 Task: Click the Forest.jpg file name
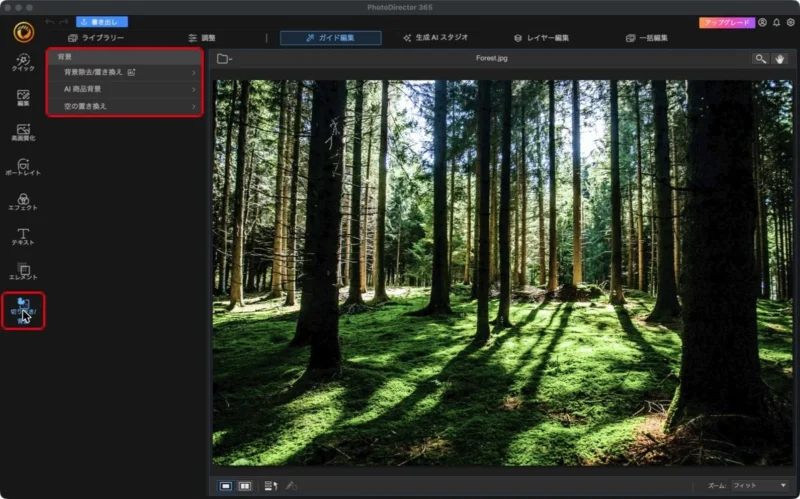pos(492,58)
